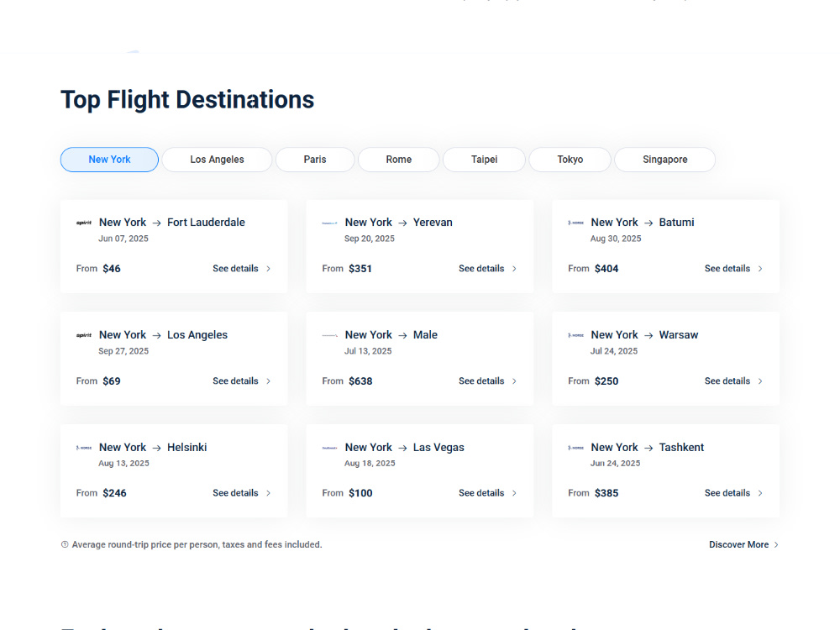Open the Singapore destination tab
The height and width of the screenshot is (630, 840).
[x=664, y=160]
